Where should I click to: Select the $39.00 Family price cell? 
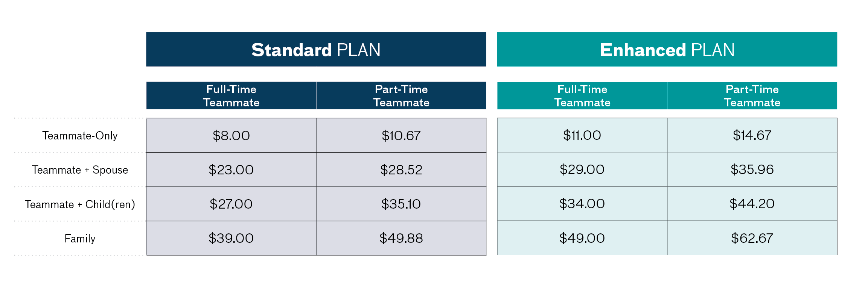[231, 238]
